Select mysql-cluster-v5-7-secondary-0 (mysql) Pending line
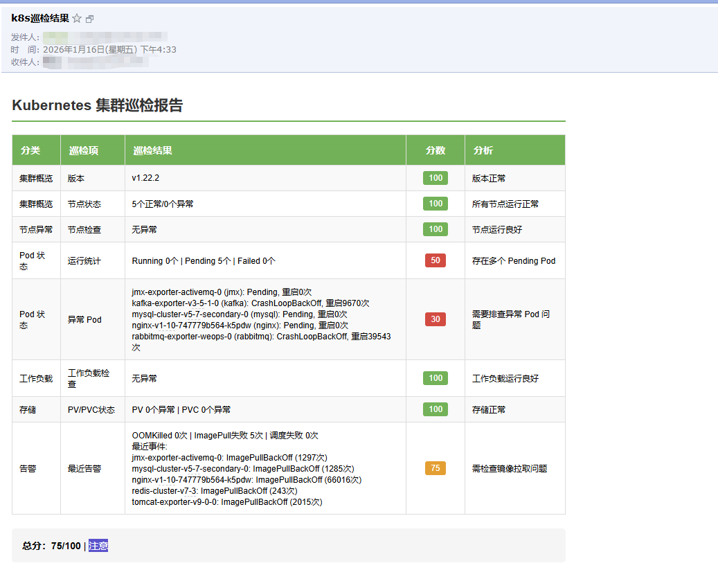 click(x=240, y=314)
